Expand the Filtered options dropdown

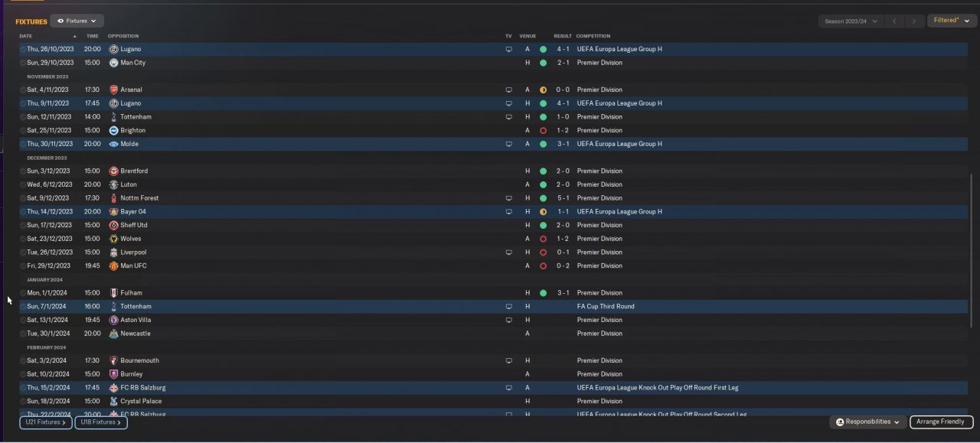pyautogui.click(x=951, y=21)
